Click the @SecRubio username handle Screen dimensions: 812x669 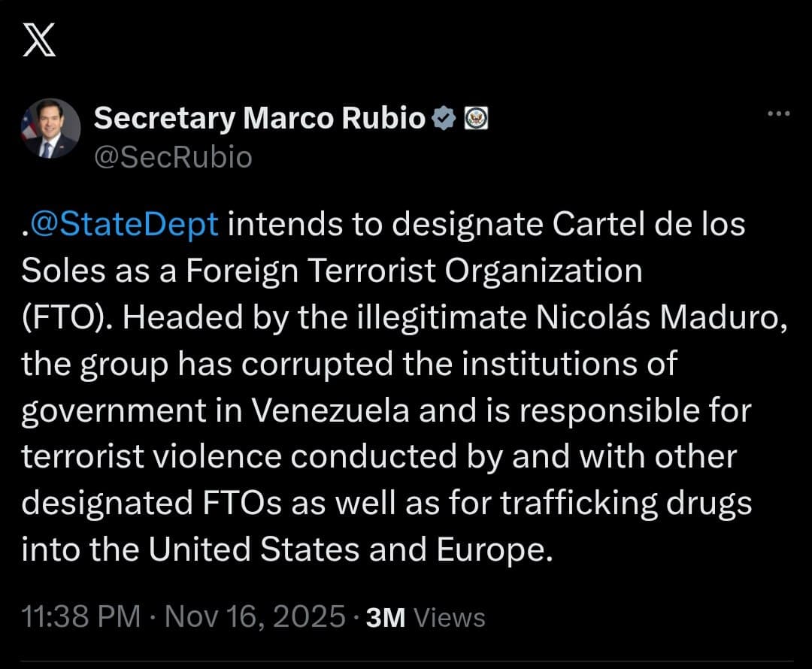(x=173, y=156)
